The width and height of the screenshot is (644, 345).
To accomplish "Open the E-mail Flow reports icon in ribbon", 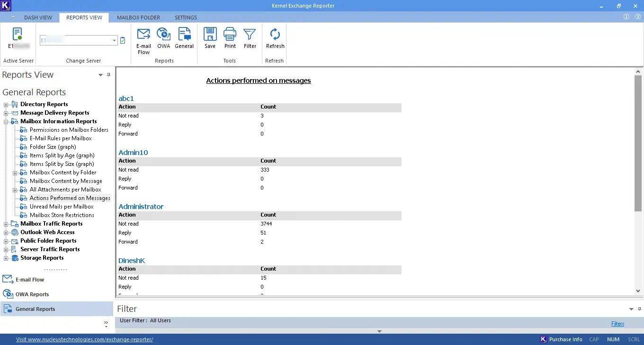I will pyautogui.click(x=143, y=41).
